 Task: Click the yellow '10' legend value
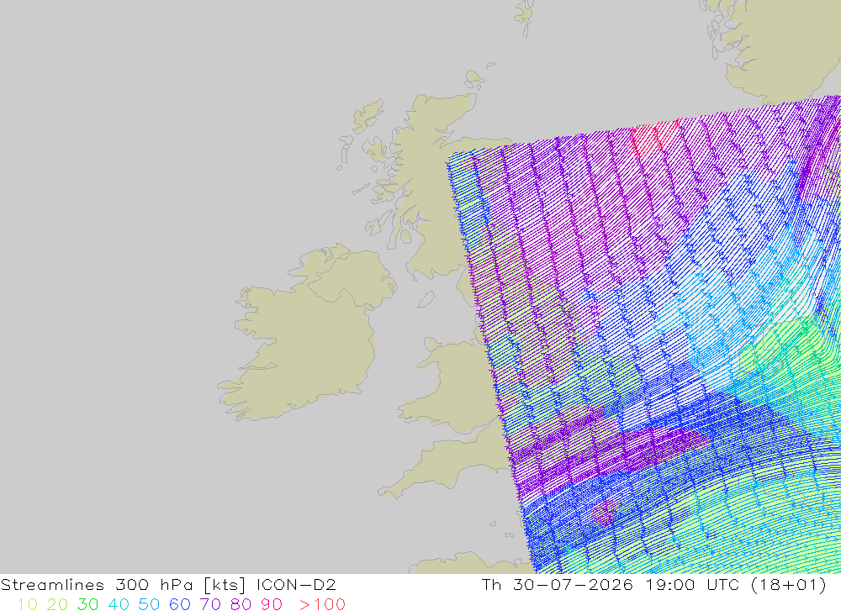coord(28,604)
